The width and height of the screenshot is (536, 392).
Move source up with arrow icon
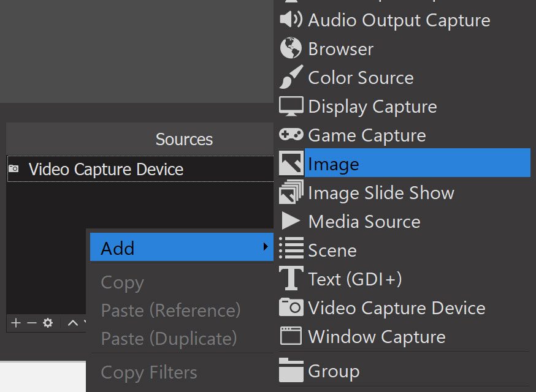72,323
